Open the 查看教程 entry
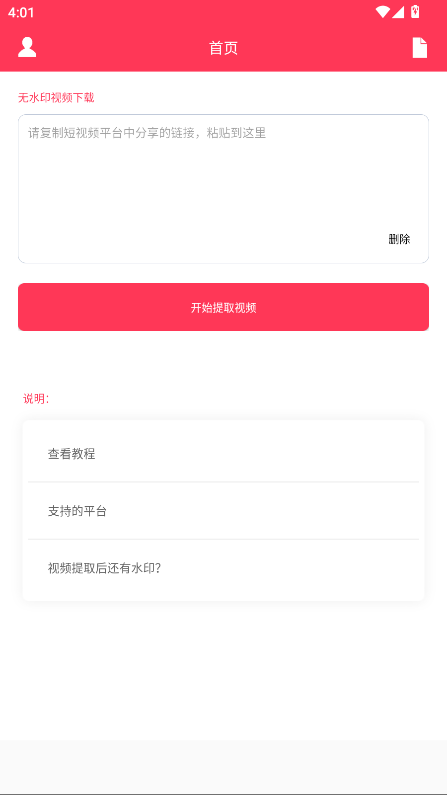The height and width of the screenshot is (795, 447). 224,454
